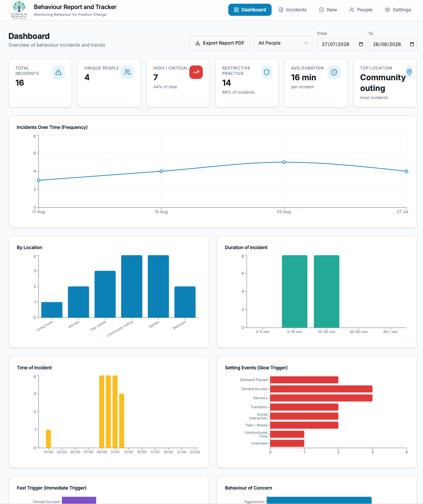The height and width of the screenshot is (504, 423).
Task: Click the '44% of total' text
Action: pos(165,87)
